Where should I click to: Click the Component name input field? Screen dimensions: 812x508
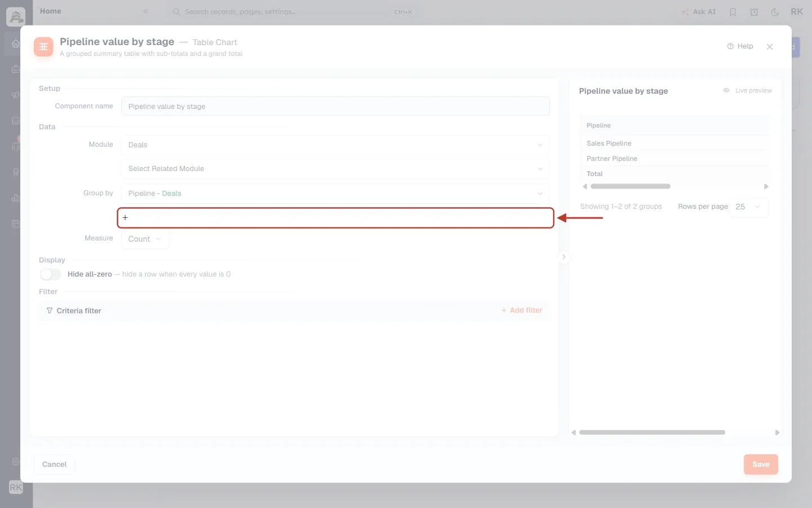click(x=336, y=106)
